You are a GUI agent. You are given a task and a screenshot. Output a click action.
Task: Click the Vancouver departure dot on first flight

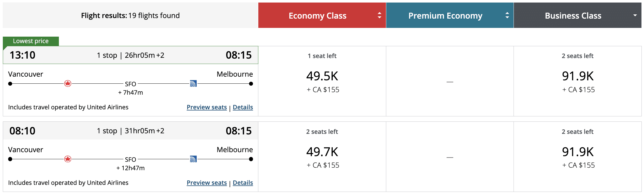[x=10, y=83]
